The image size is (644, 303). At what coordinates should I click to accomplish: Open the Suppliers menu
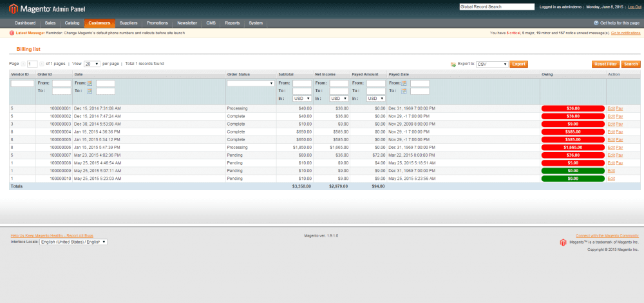pyautogui.click(x=128, y=23)
